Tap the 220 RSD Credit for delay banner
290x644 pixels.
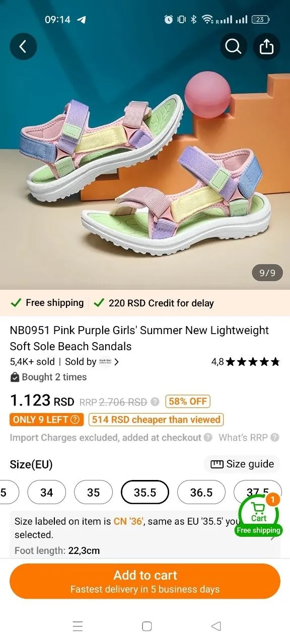(x=154, y=303)
